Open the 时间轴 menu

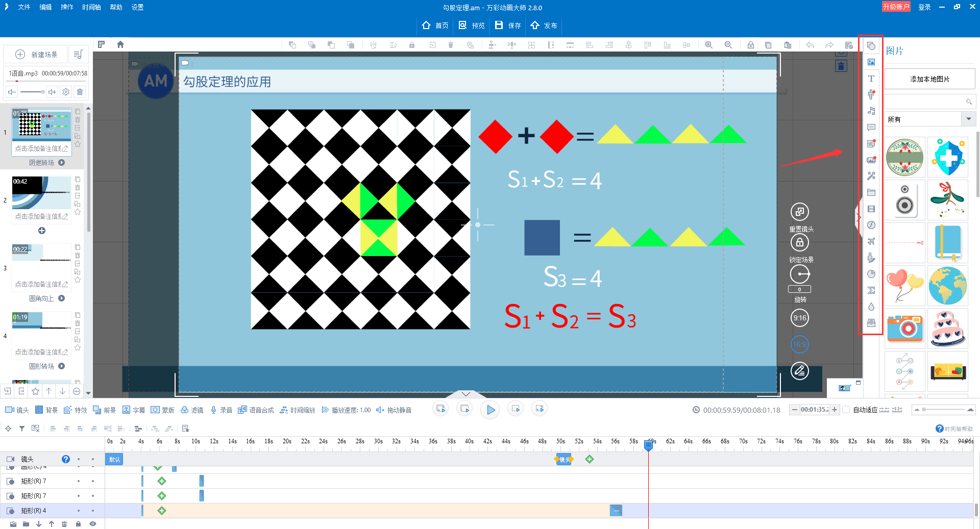[91, 7]
